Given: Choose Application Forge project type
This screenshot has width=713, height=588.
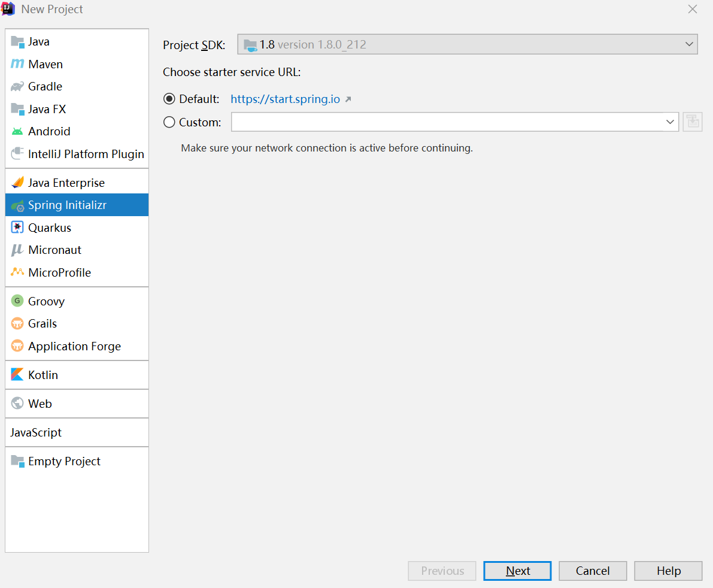Looking at the screenshot, I should (x=77, y=345).
